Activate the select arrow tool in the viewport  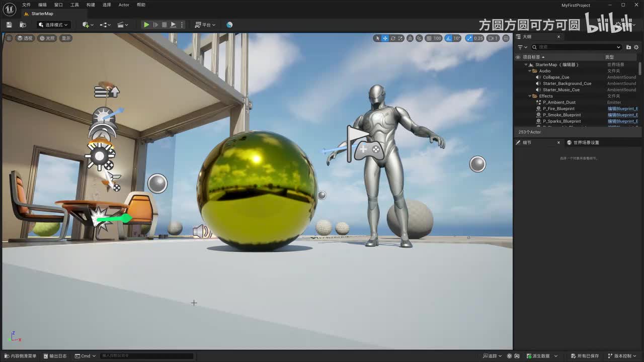[x=377, y=38]
